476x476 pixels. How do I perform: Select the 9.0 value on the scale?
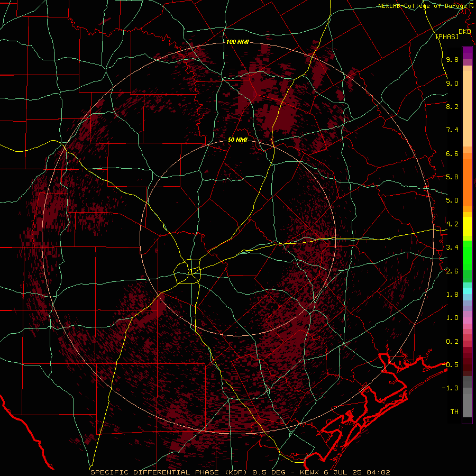452,83
